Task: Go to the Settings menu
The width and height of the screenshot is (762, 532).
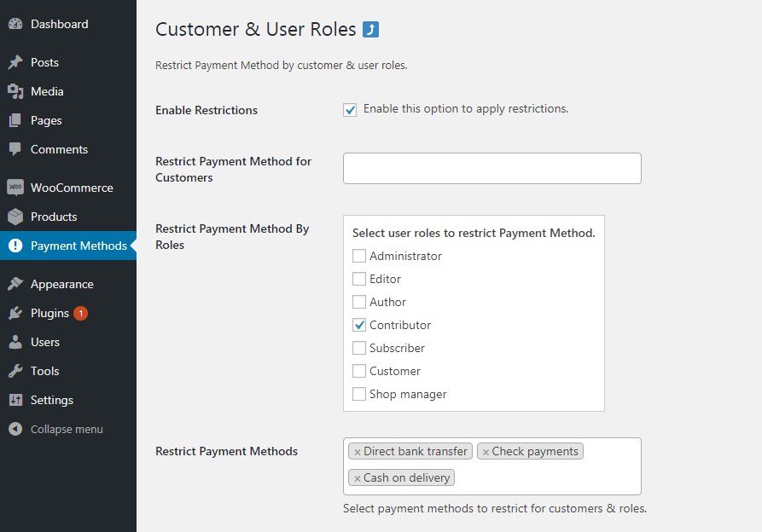Action: (51, 400)
